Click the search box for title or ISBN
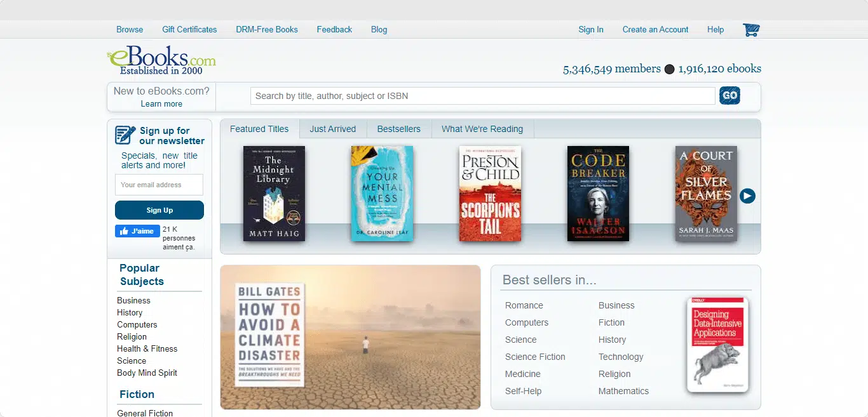The image size is (868, 417). coord(482,96)
